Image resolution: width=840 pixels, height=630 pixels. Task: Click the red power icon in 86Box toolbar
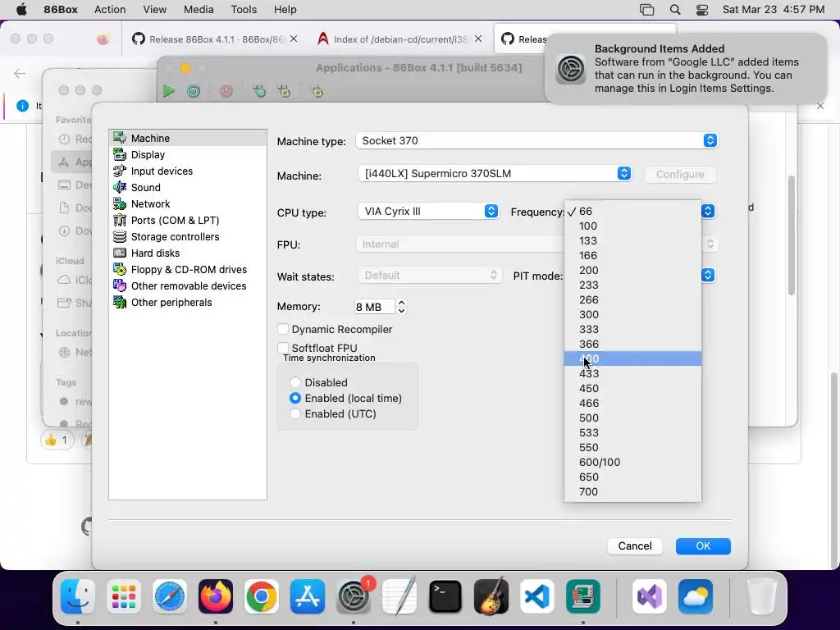(226, 91)
